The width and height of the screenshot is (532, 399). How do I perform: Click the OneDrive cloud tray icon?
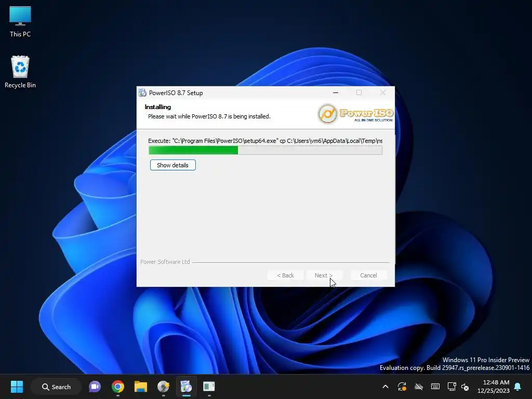pos(419,387)
